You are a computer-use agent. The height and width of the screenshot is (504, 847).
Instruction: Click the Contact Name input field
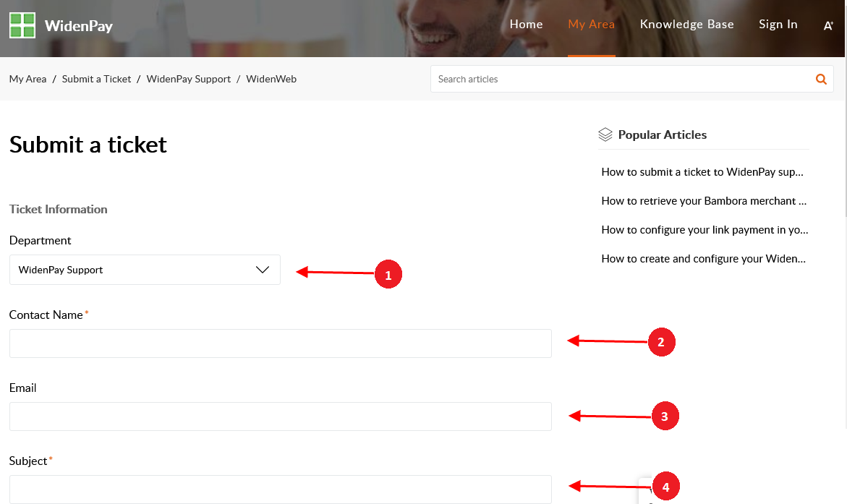pyautogui.click(x=281, y=343)
